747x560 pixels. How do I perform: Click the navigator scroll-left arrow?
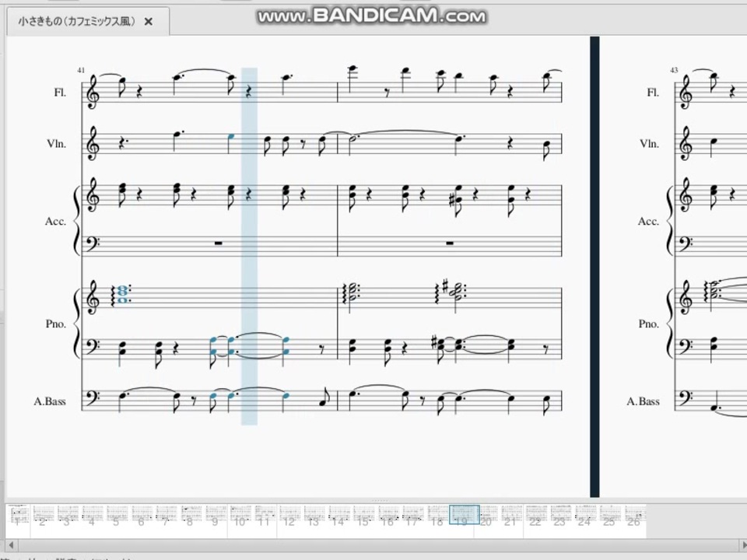(x=10, y=544)
